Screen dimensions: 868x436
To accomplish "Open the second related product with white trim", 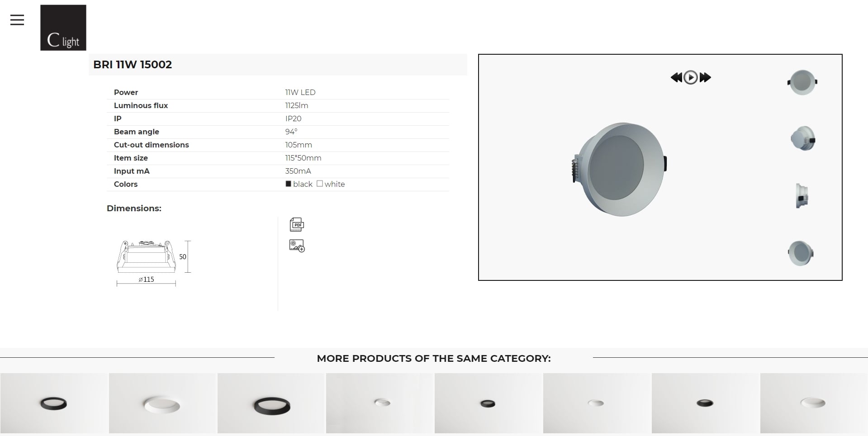I will (x=163, y=403).
